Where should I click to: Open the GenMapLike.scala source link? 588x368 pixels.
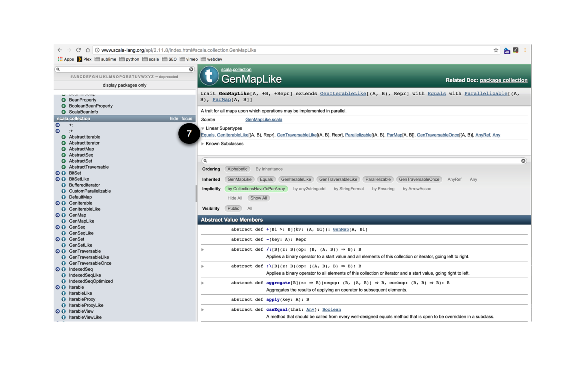[x=263, y=119]
